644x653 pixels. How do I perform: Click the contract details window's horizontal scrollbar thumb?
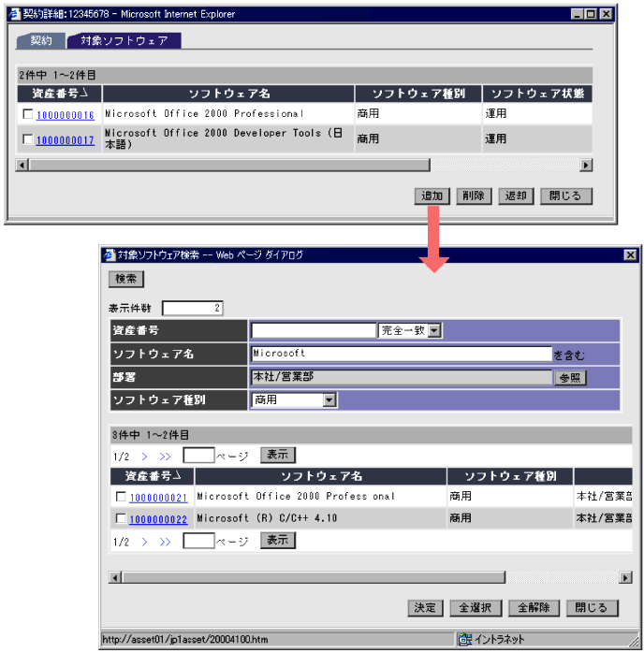pyautogui.click(x=229, y=165)
